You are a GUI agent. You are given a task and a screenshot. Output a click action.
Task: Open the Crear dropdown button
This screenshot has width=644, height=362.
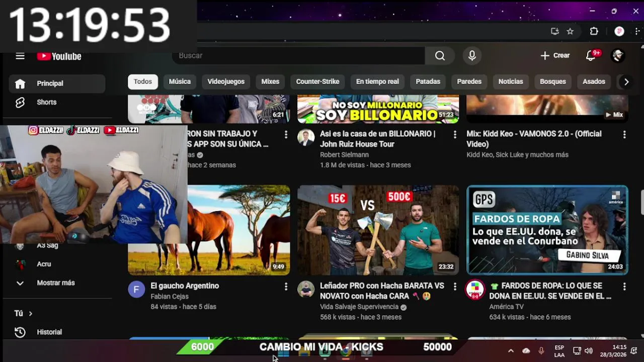[555, 56]
